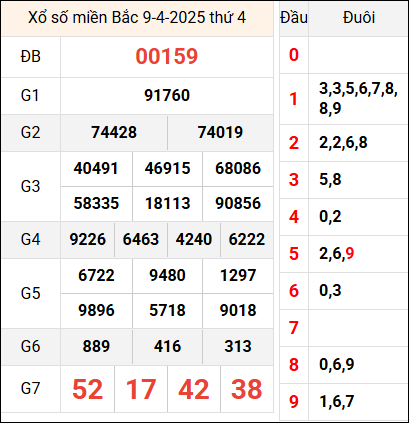Click the title Xổ số miền Bắc 9-4-2025
The height and width of the screenshot is (423, 409).
click(x=117, y=18)
